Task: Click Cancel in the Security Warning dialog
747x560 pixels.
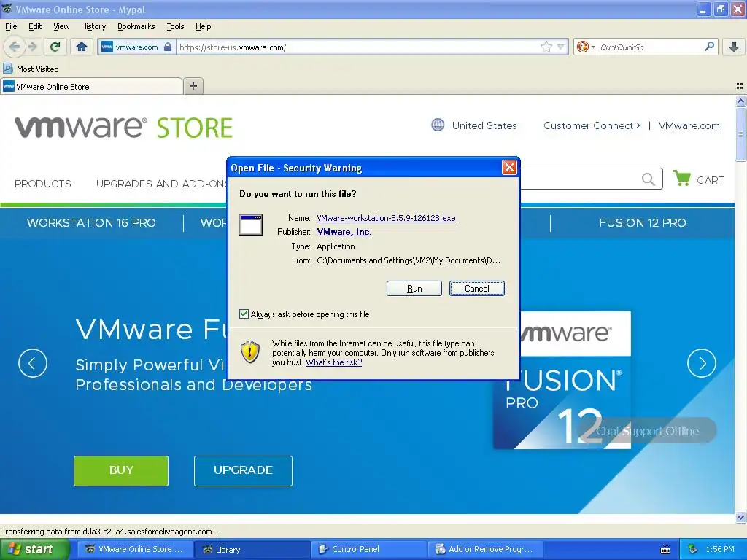Action: coord(477,289)
